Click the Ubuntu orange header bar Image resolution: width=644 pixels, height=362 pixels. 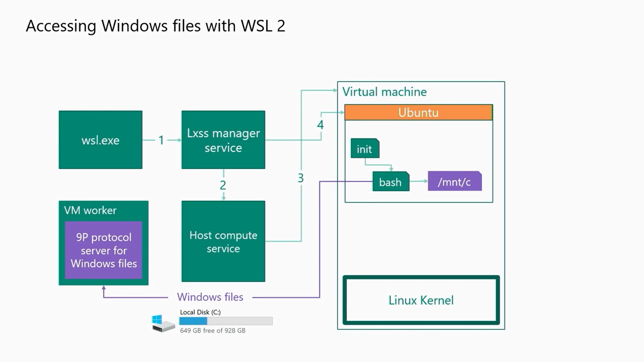419,112
